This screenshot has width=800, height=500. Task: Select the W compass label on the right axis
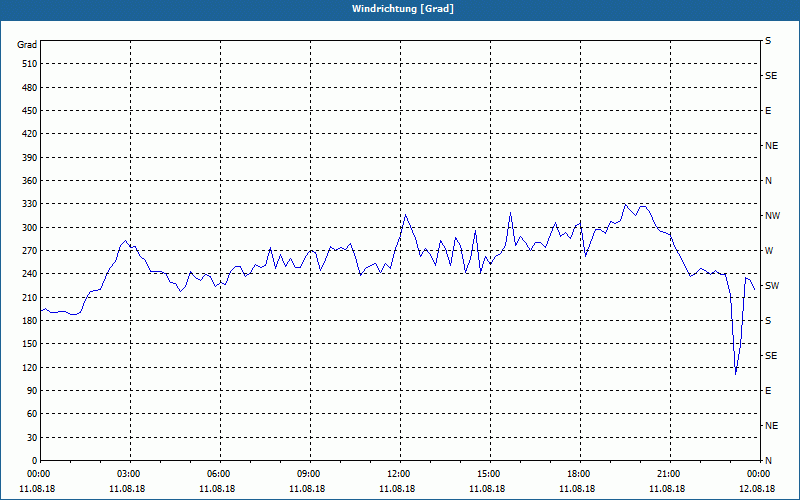[x=768, y=251]
